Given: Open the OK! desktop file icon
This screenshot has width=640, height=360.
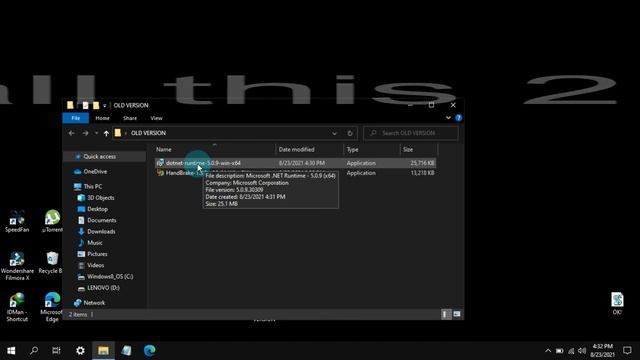Looking at the screenshot, I should click(617, 304).
